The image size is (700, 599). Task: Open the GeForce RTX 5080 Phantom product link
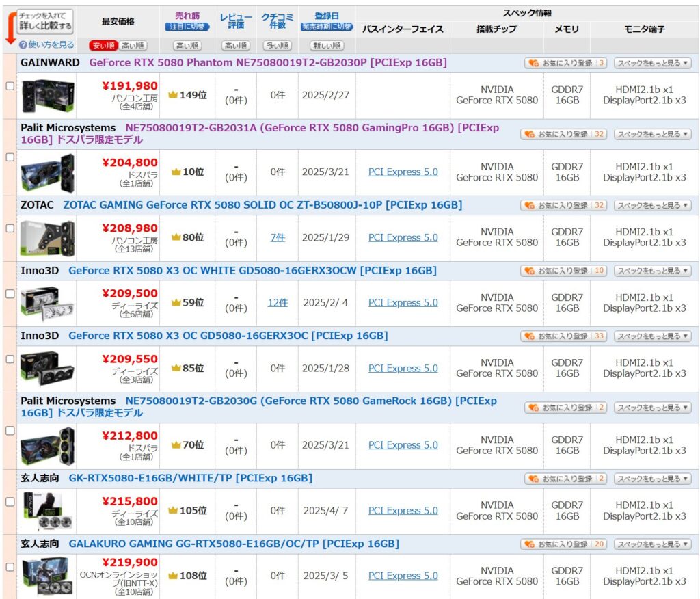[268, 62]
